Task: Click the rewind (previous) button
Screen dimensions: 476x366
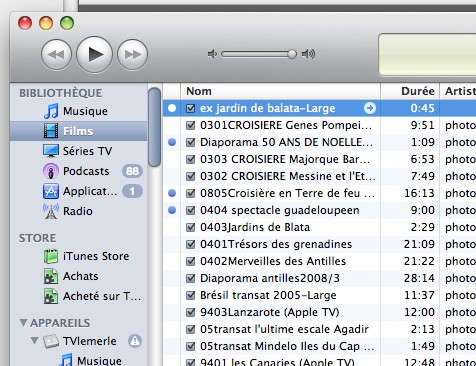Action: (x=56, y=54)
